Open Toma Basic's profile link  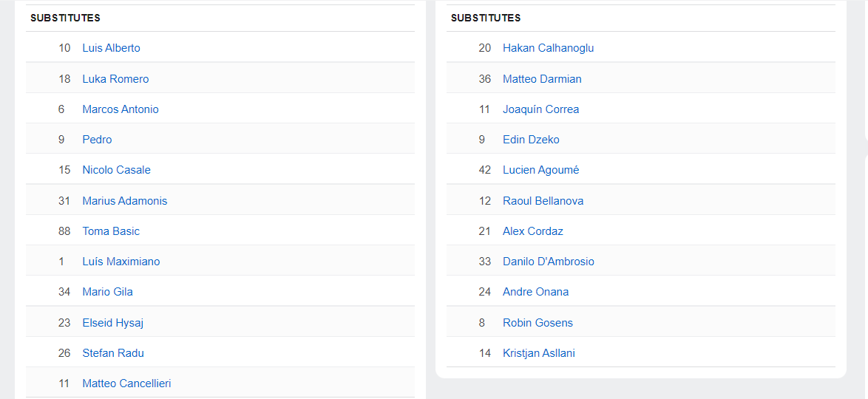pos(111,231)
